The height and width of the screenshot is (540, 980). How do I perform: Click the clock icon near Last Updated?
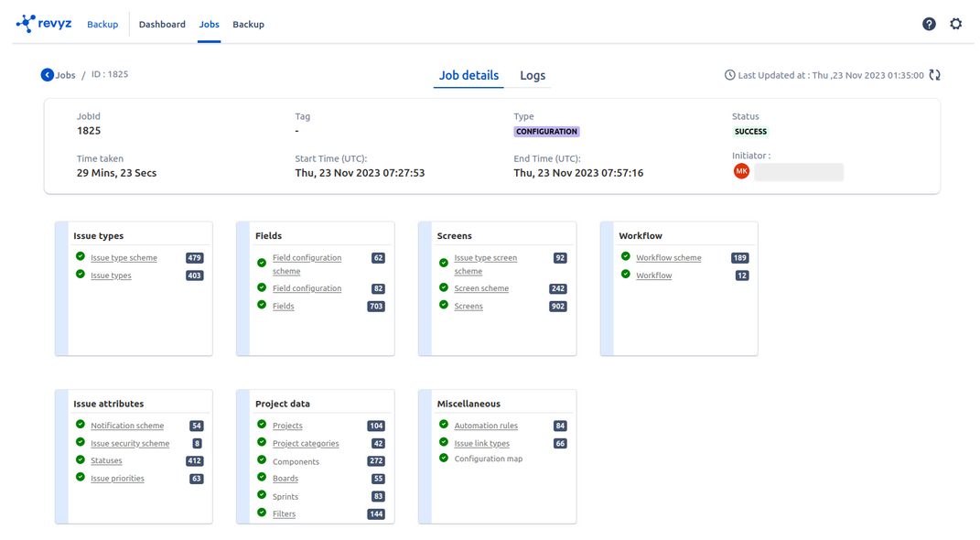click(729, 75)
